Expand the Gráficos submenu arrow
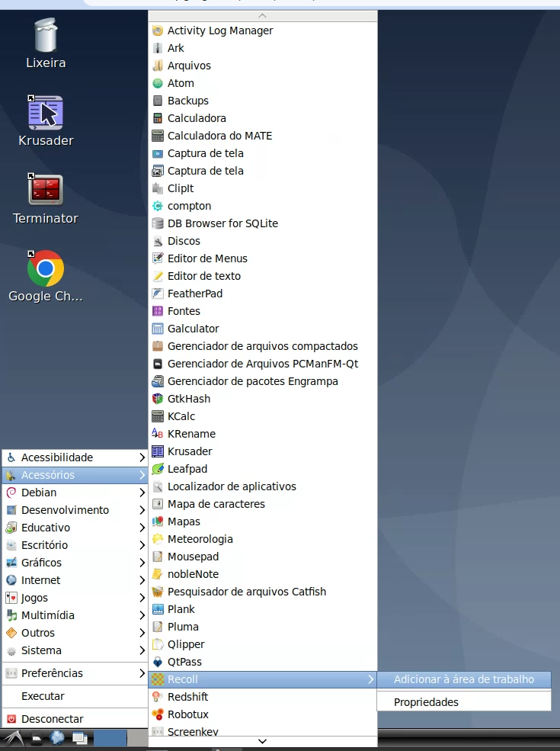Viewport: 560px width, 751px height. (142, 563)
